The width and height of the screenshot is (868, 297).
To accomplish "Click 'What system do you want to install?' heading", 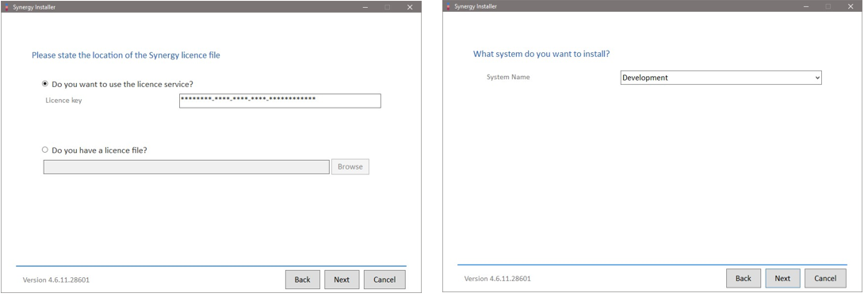I will tap(541, 54).
